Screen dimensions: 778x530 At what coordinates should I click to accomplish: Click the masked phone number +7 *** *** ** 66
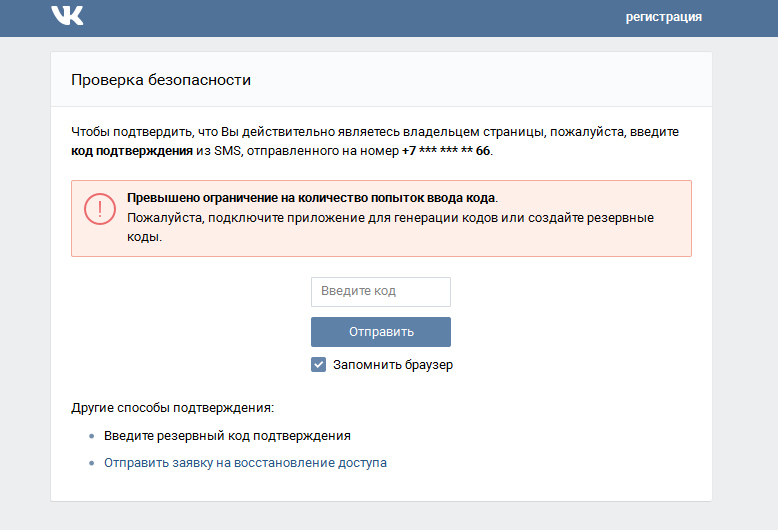[x=446, y=151]
